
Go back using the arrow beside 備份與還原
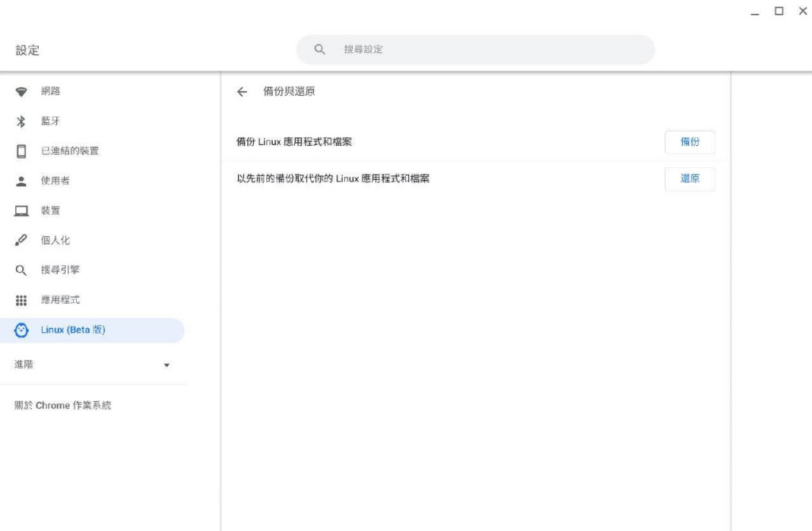click(x=242, y=92)
